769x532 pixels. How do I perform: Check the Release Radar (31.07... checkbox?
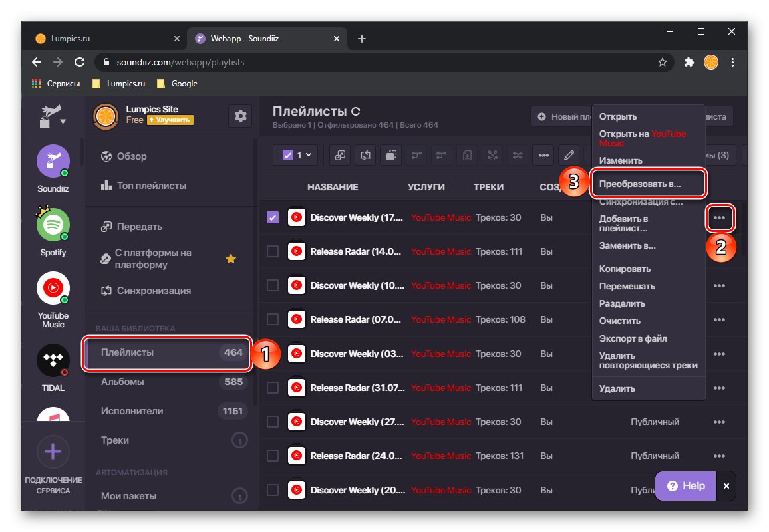point(273,388)
